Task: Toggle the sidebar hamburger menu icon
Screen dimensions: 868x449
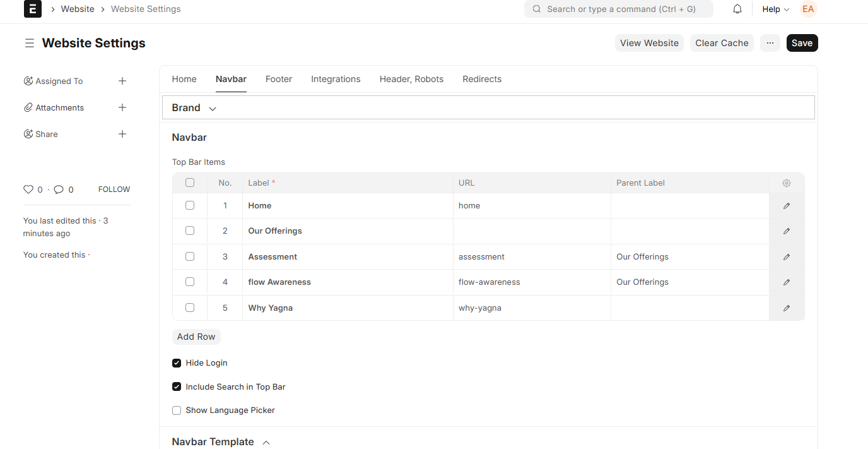Action: pyautogui.click(x=29, y=43)
